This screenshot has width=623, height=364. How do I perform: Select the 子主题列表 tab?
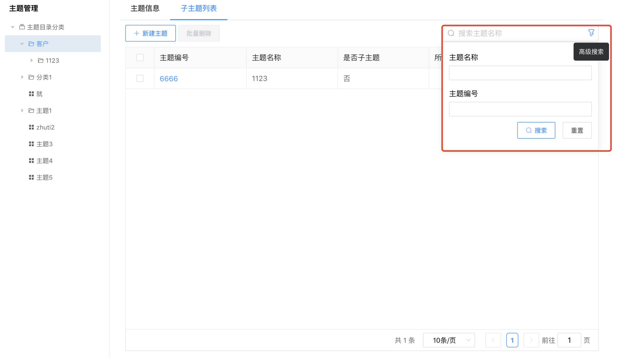(x=198, y=9)
